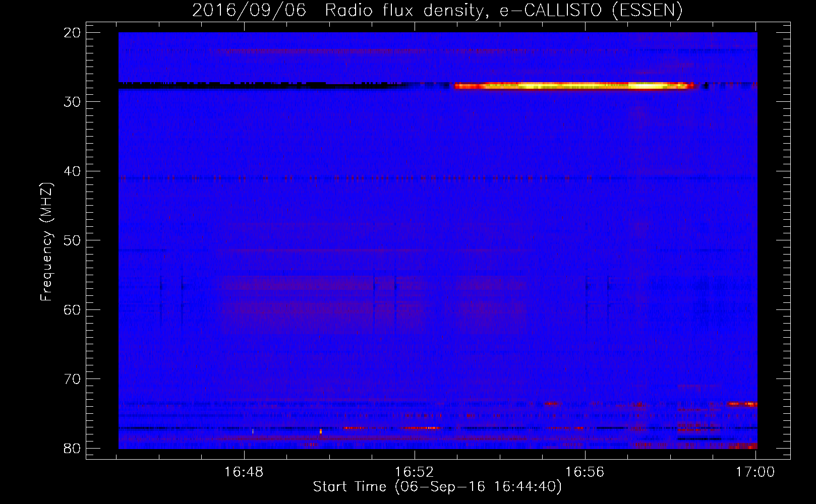Click the 40 MHz frequency tick label
This screenshot has width=816, height=504.
[x=72, y=171]
